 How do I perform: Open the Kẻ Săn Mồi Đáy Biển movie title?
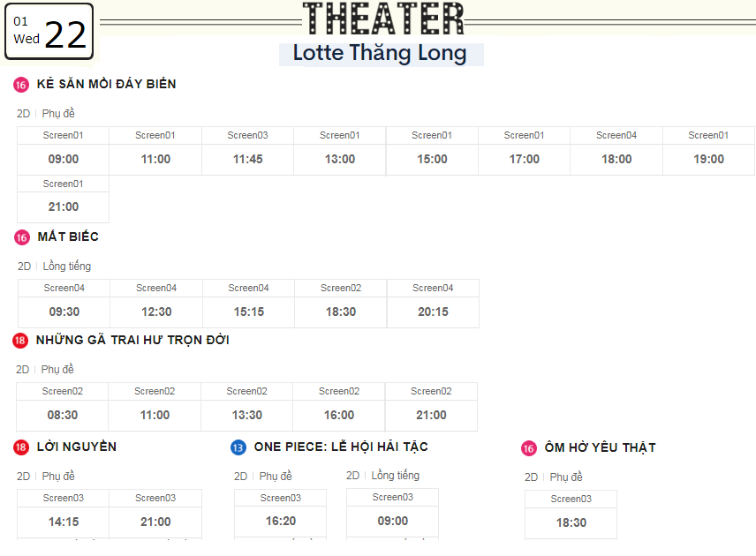[x=107, y=84]
